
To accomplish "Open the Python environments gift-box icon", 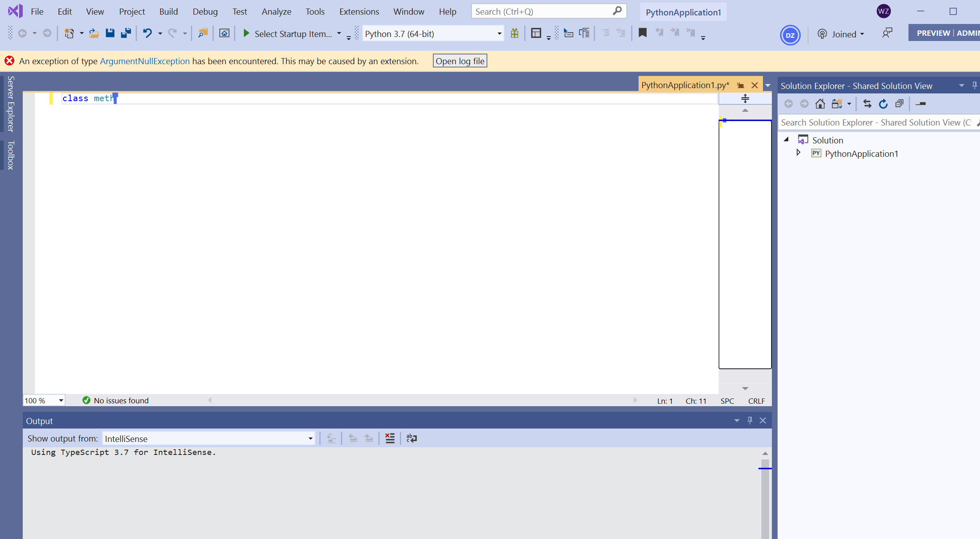I will pyautogui.click(x=515, y=33).
